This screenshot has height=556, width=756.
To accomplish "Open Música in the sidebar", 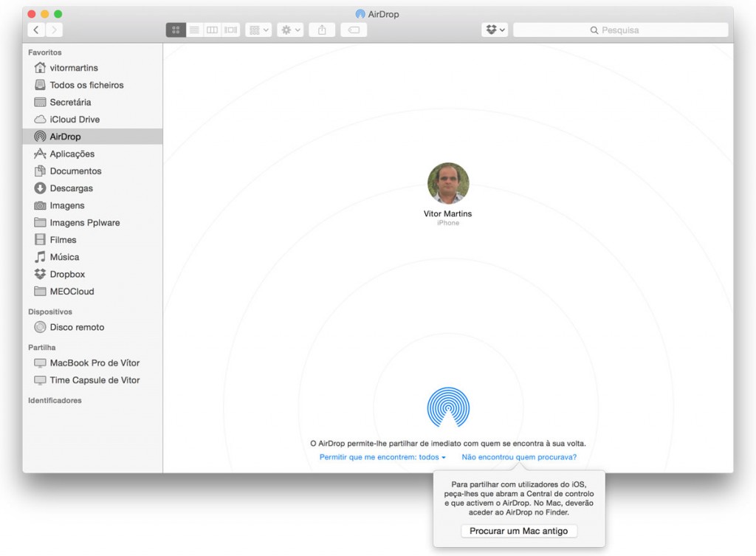I will (92, 257).
